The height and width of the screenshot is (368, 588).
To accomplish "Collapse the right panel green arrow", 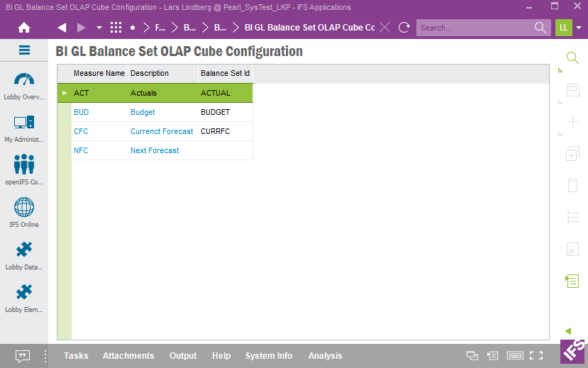I will point(567,331).
